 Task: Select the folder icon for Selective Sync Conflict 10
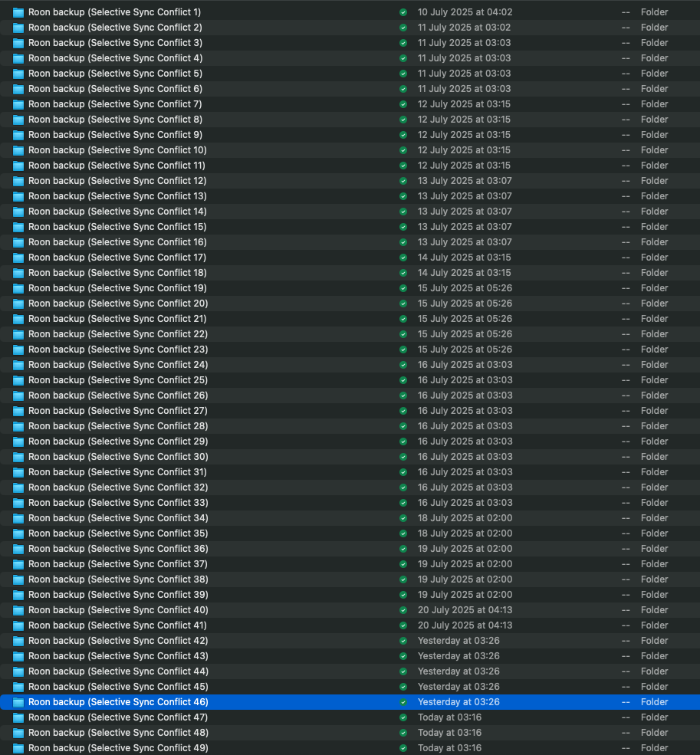click(18, 150)
